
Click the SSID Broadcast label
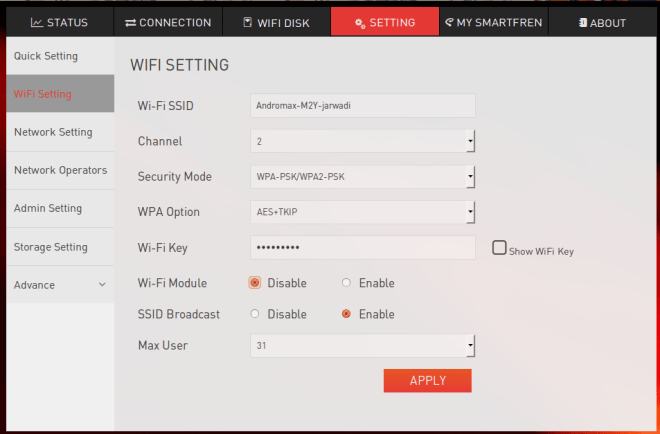pos(179,314)
